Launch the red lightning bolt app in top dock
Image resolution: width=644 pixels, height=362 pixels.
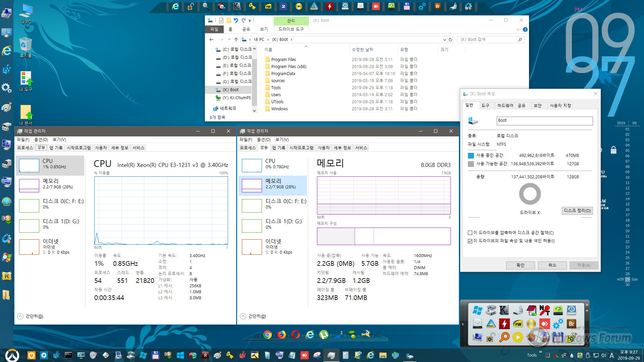329,6
